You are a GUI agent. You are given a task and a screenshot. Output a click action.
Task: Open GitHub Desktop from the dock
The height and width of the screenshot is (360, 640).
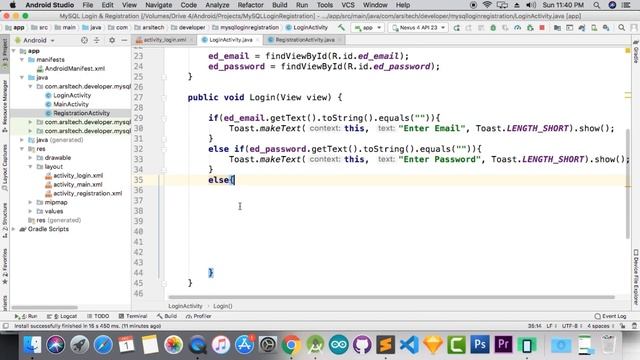[x=362, y=345]
